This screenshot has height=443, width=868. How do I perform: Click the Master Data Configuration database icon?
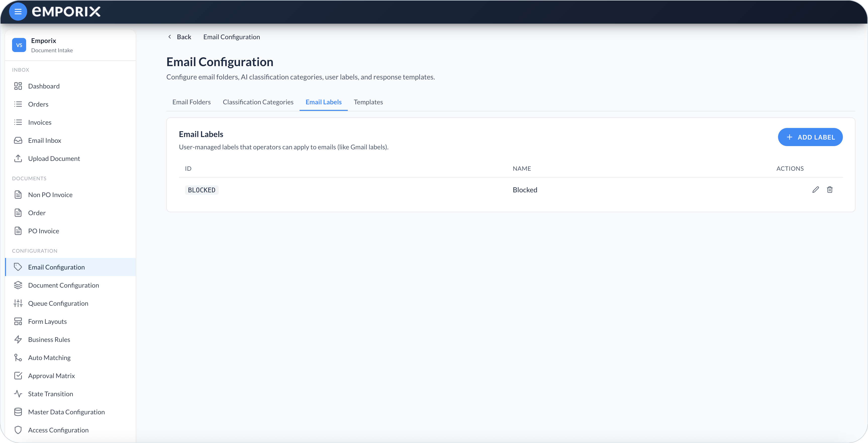click(x=18, y=412)
